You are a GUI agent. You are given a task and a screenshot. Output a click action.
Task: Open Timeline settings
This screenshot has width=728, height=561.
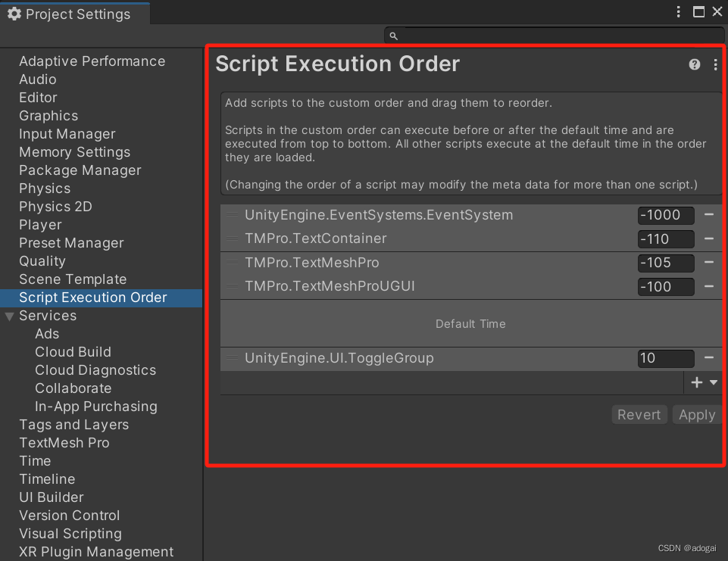pos(47,479)
